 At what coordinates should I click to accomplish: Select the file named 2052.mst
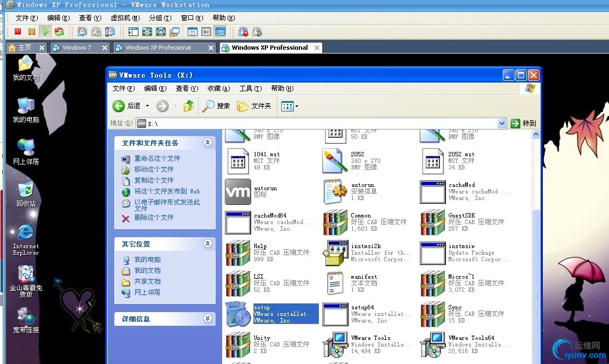tap(449, 161)
